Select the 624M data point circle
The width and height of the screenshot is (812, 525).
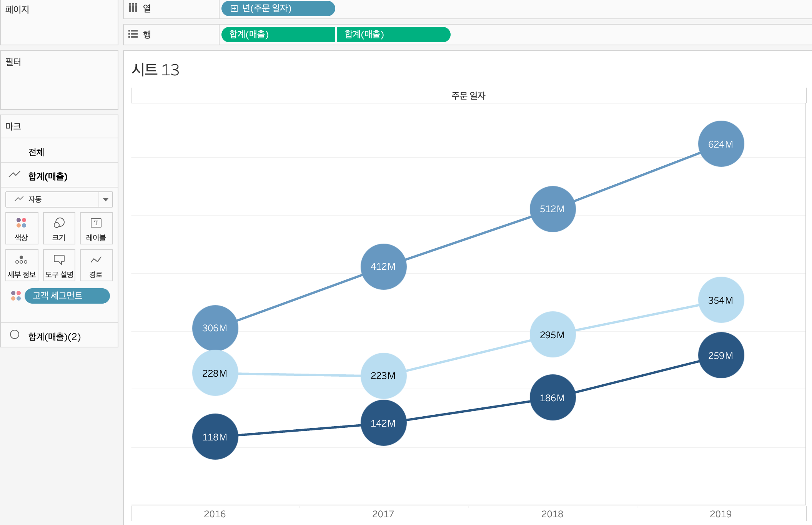point(721,144)
